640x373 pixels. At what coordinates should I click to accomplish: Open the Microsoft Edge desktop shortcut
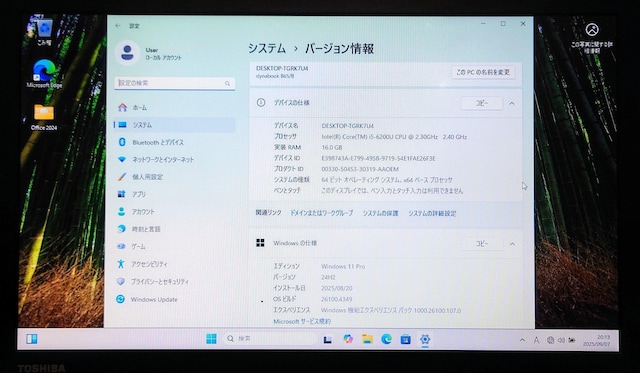tap(44, 73)
